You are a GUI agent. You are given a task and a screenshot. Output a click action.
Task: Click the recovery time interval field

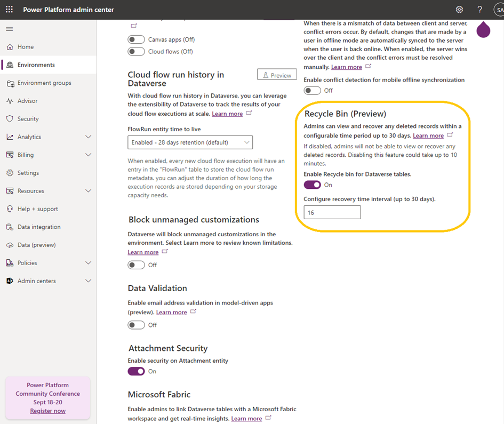coord(332,212)
